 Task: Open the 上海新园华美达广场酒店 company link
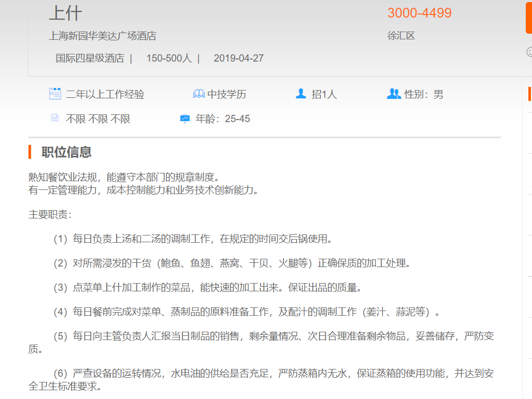(103, 36)
